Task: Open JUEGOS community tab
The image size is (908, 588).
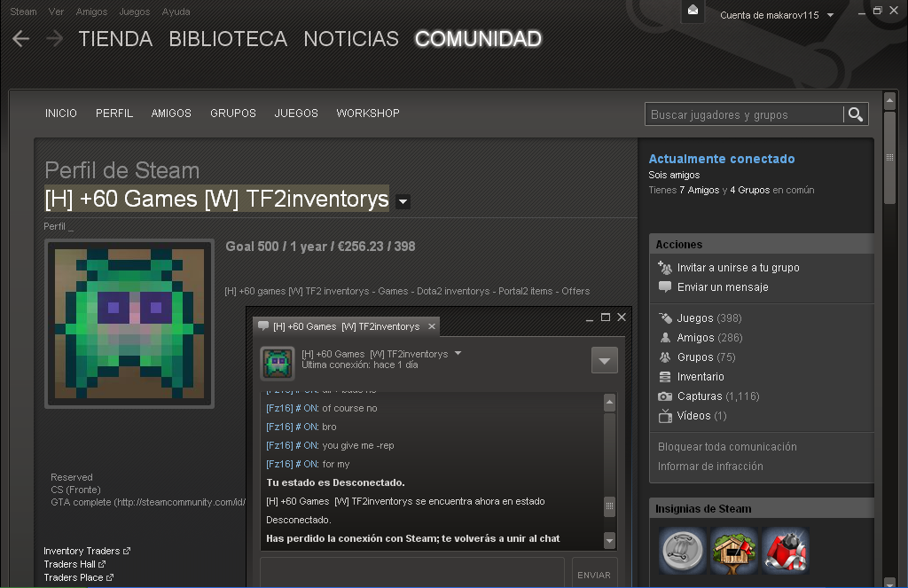Action: point(296,114)
